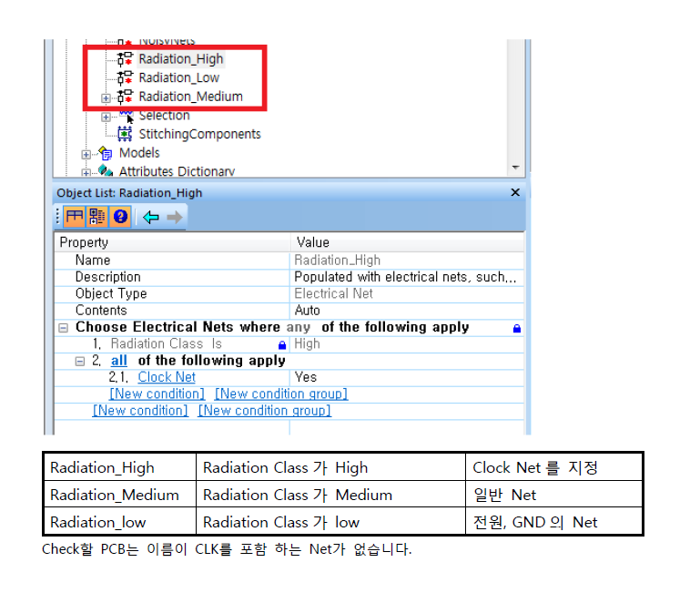Click the second Object List toolbar icon

point(97,217)
